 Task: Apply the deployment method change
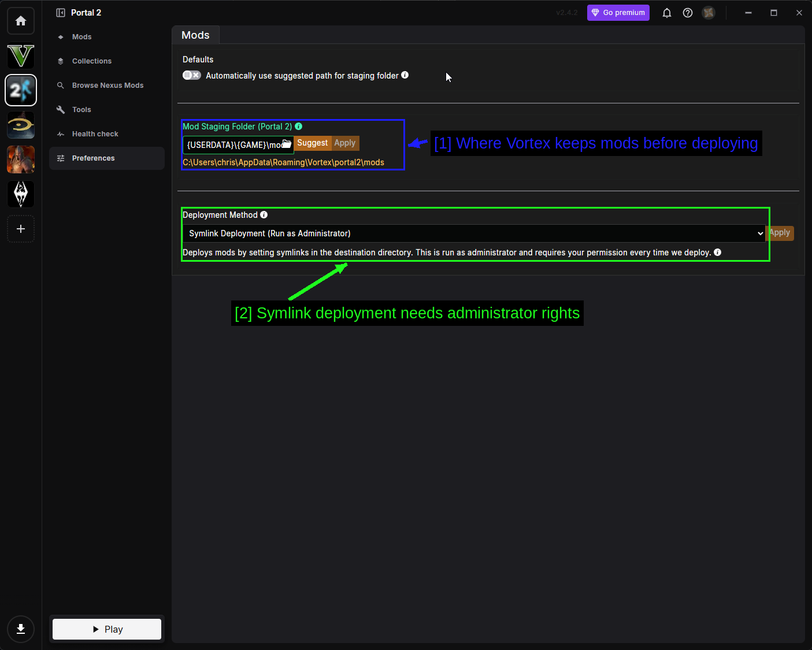780,233
